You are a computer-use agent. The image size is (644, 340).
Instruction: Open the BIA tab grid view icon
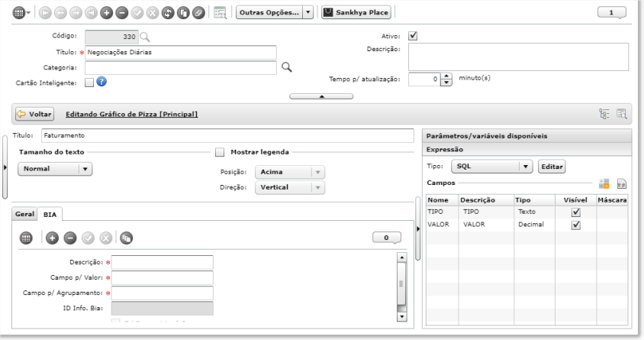pos(26,238)
